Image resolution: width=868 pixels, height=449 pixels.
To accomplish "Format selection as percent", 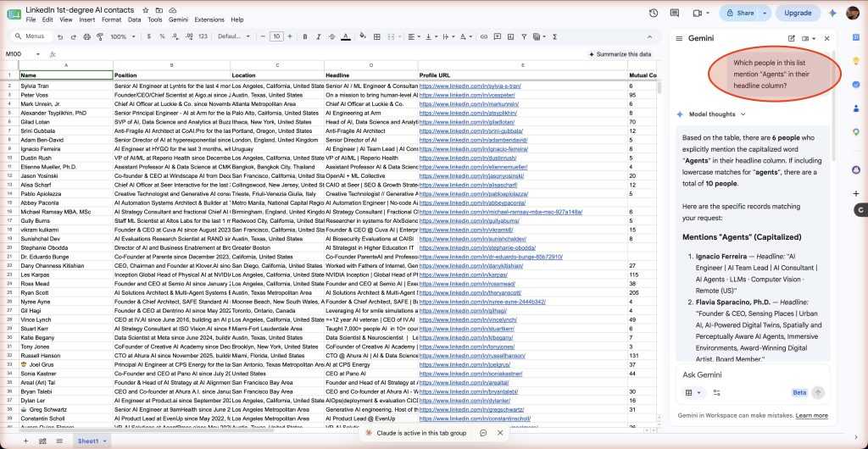I will coord(162,37).
